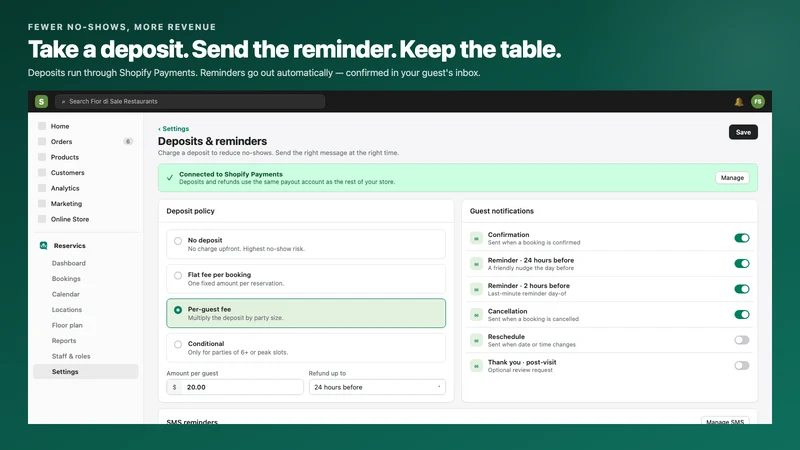This screenshot has height=450, width=800.
Task: Open Home in the sidebar
Action: [60, 126]
